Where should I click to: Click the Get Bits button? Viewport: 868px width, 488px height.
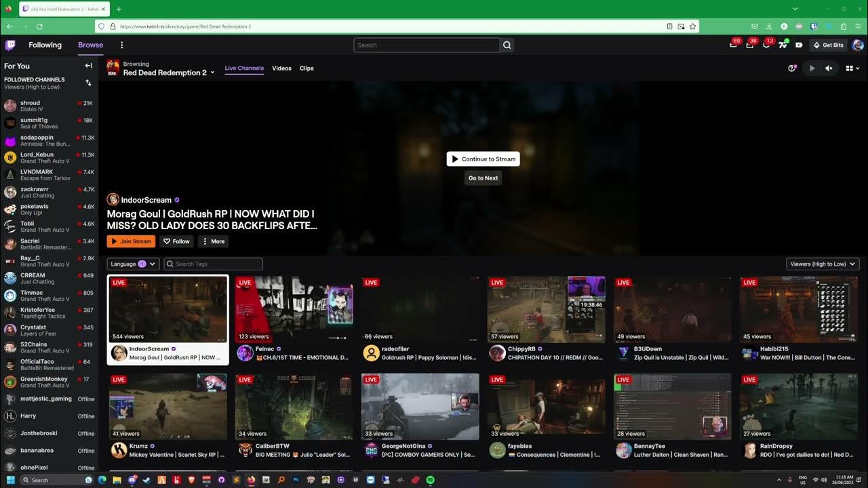click(x=828, y=45)
